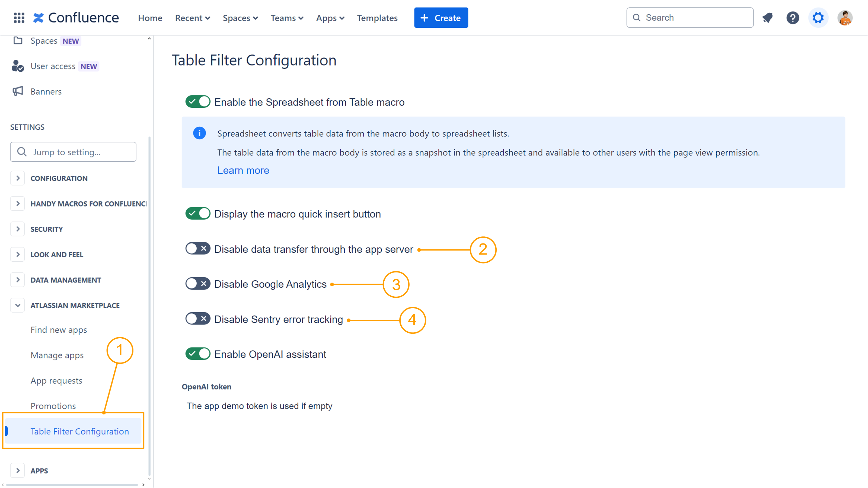The width and height of the screenshot is (868, 488).
Task: Expand the APPS section
Action: coord(18,470)
